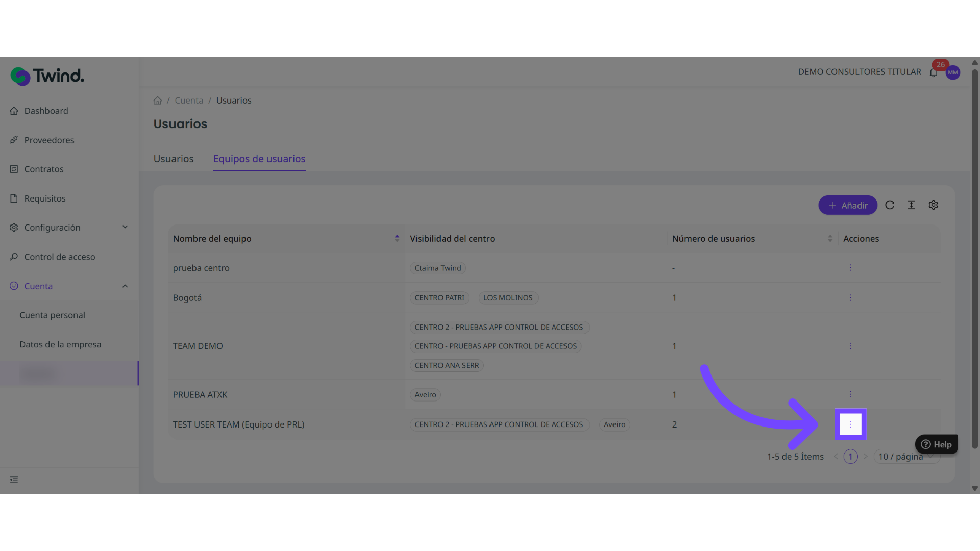Open actions menu for prueba centro
Image resolution: width=980 pixels, height=551 pixels.
[x=850, y=268]
